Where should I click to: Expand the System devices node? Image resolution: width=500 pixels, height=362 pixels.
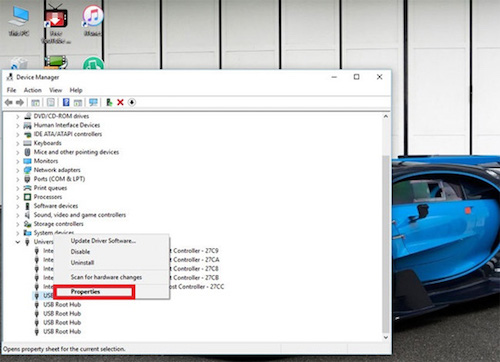coord(18,233)
